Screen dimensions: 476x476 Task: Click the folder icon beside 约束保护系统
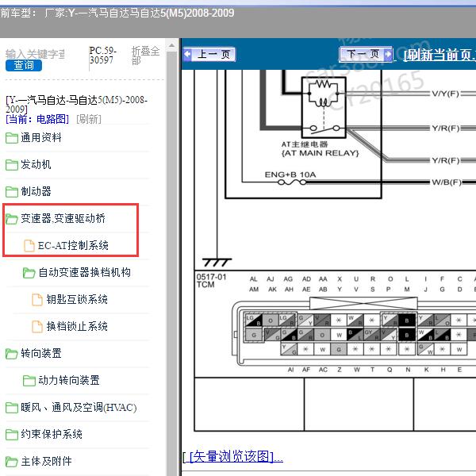(12, 435)
